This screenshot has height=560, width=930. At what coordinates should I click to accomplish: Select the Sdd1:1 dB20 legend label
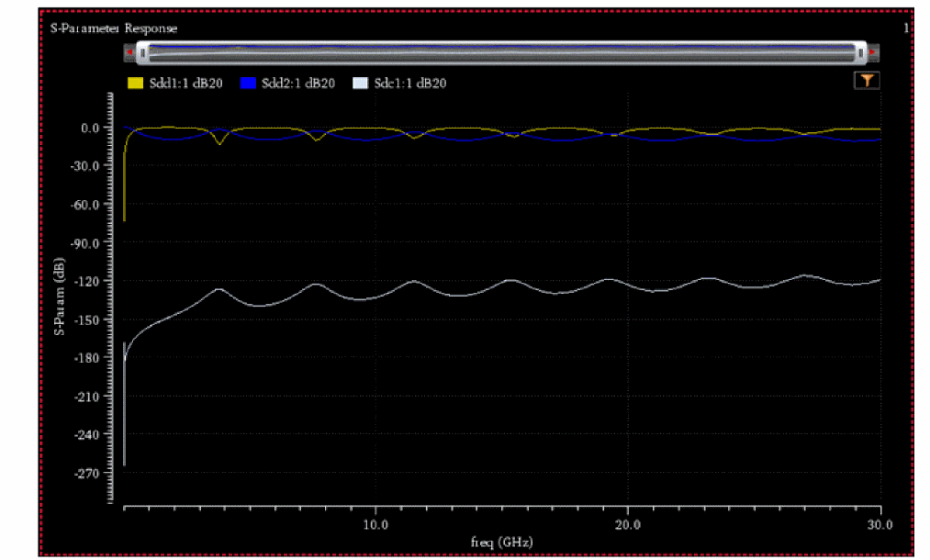[x=186, y=84]
